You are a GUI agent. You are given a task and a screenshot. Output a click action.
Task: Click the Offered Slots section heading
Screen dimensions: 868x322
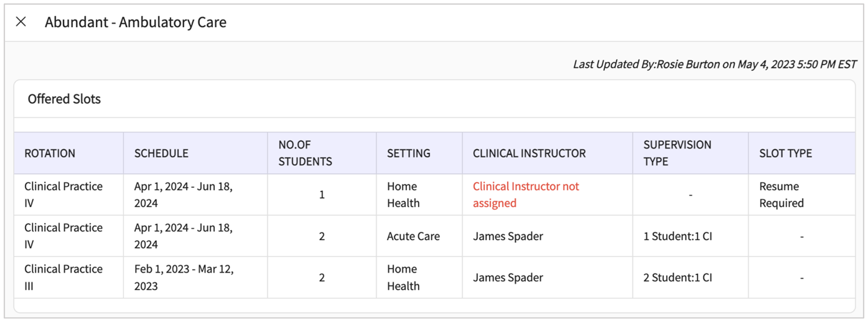64,99
